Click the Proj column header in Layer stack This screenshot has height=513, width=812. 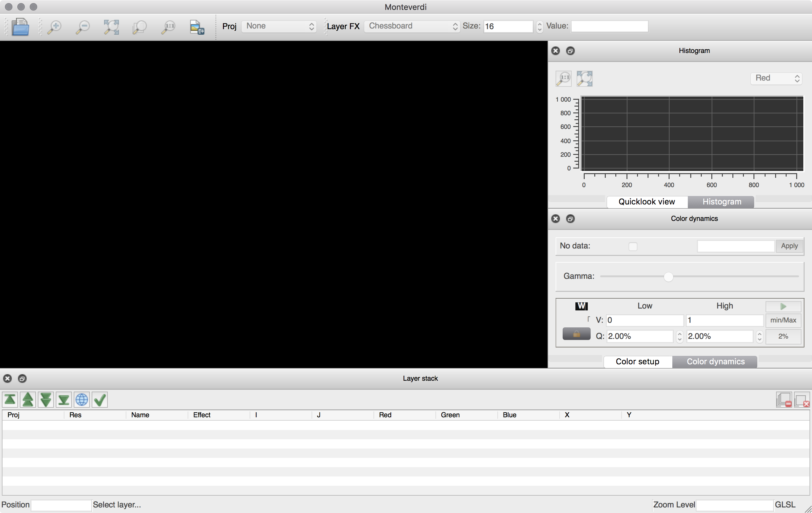pyautogui.click(x=33, y=415)
